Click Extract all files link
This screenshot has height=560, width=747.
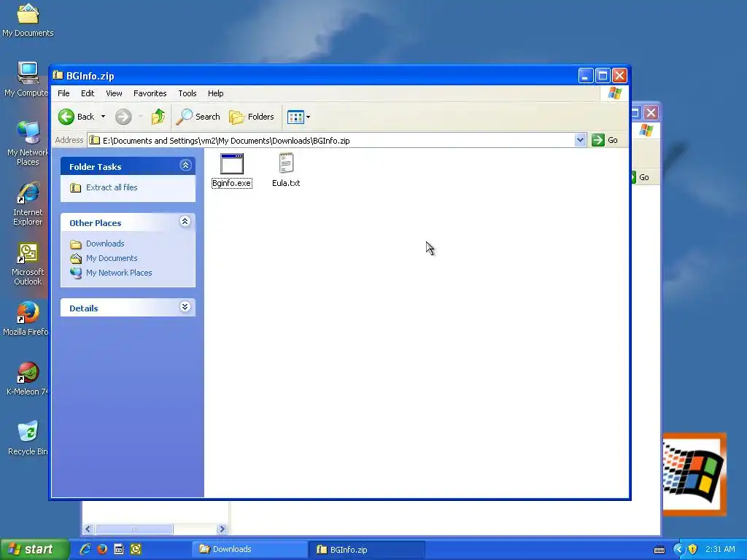(112, 187)
